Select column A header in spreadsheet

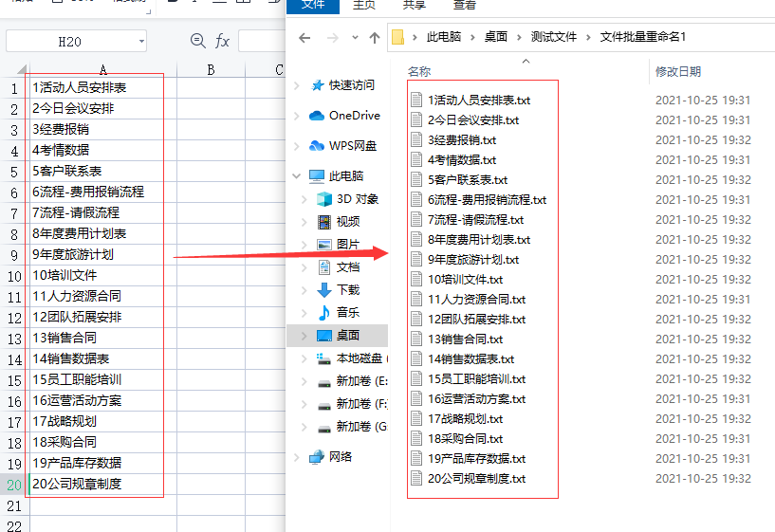coord(102,69)
